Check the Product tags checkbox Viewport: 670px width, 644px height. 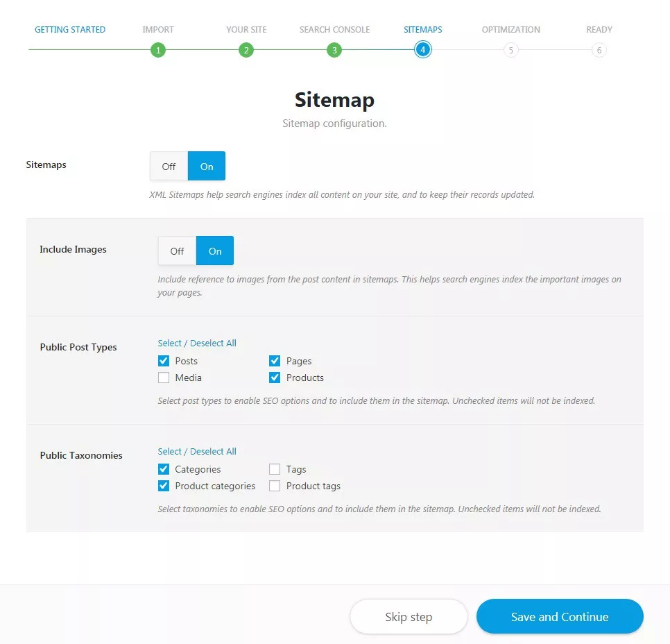pos(275,486)
